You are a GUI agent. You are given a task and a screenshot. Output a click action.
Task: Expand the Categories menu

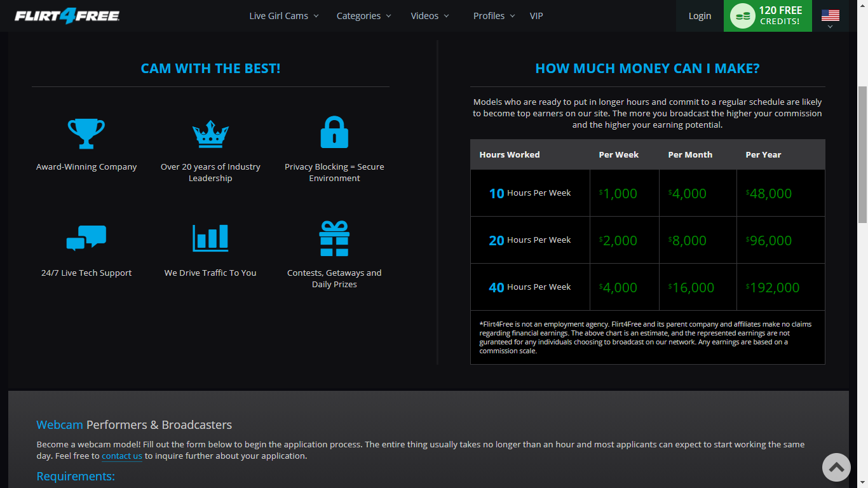coord(364,16)
